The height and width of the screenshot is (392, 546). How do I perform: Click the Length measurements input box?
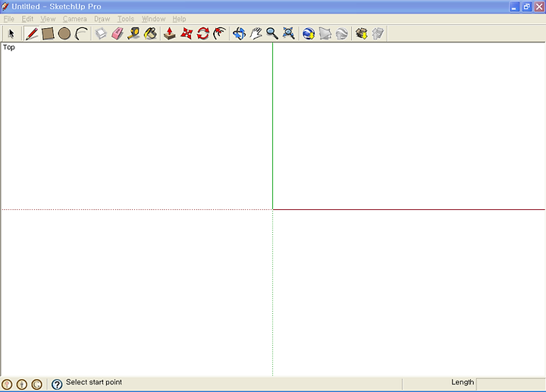point(510,384)
